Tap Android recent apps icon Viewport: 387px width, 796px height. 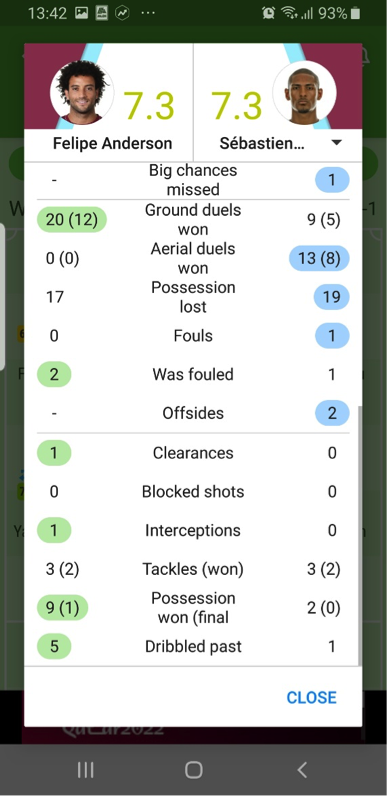coord(85,770)
